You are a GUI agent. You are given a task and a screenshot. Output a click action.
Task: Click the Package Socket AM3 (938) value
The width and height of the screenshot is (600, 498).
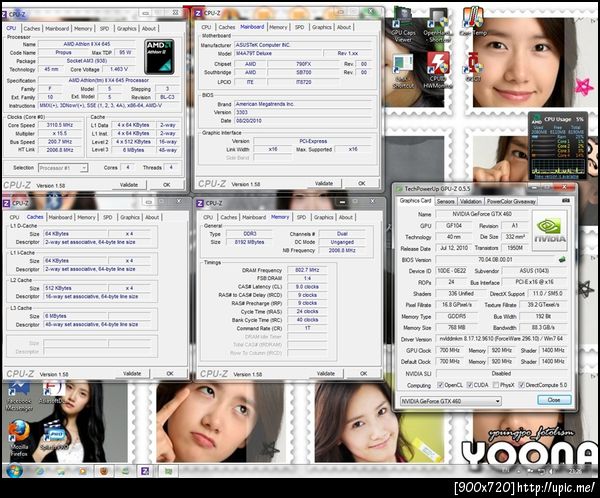(x=86, y=61)
